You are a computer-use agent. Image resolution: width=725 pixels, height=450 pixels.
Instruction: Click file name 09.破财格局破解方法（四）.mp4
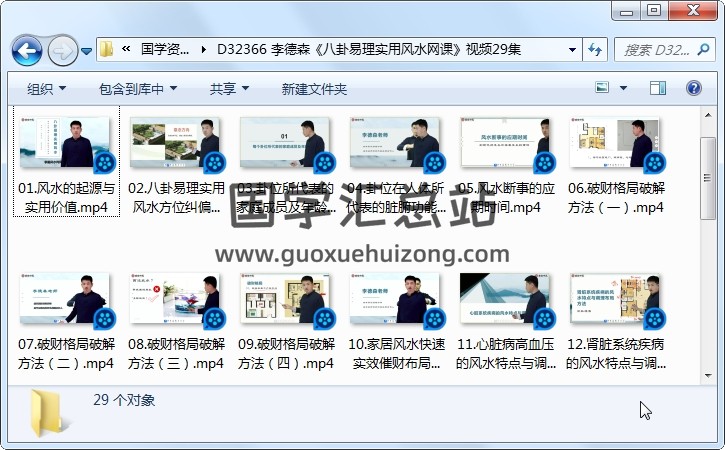click(x=286, y=354)
